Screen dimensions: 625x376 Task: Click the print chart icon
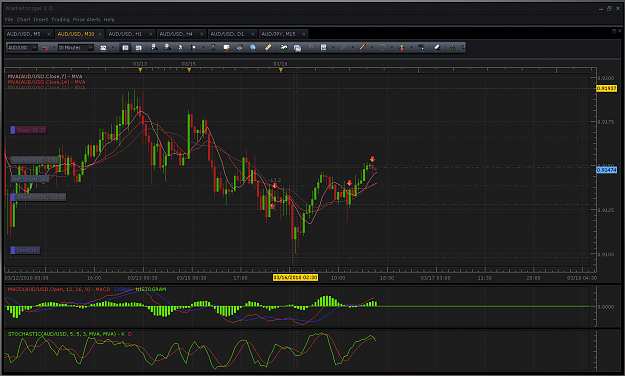(x=240, y=47)
